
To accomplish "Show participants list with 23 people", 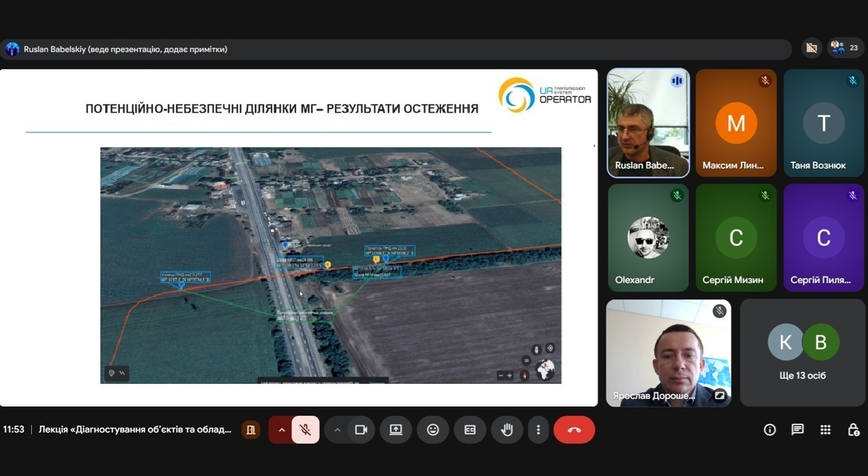I will 846,48.
